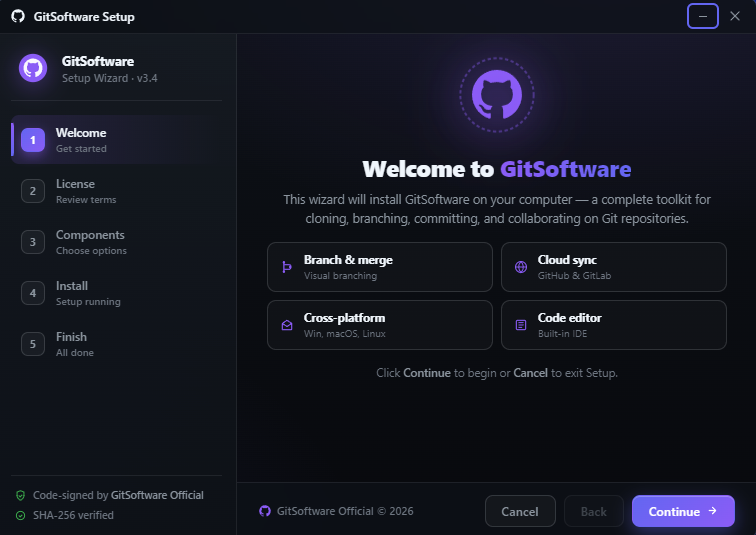Click the "Visual branching" subtitle

click(340, 276)
